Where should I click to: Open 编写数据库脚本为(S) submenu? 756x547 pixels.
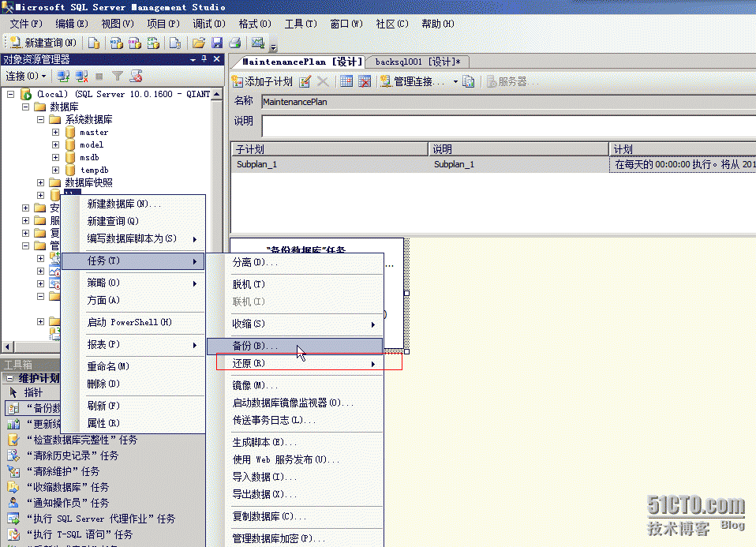pos(133,238)
